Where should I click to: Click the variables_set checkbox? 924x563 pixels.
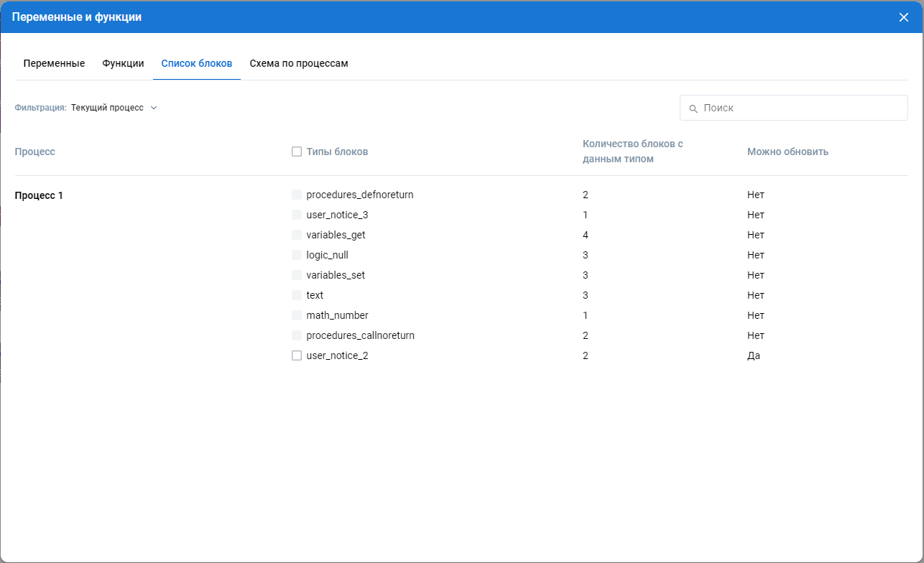297,275
